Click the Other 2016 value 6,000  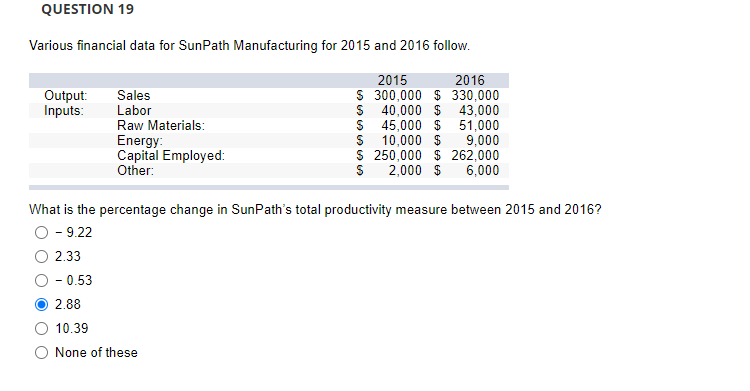click(483, 170)
